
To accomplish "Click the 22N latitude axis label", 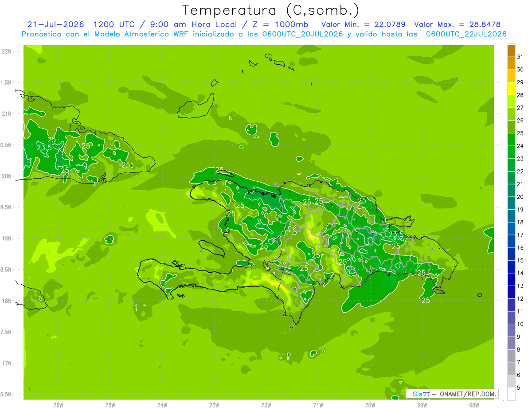I will pyautogui.click(x=7, y=51).
